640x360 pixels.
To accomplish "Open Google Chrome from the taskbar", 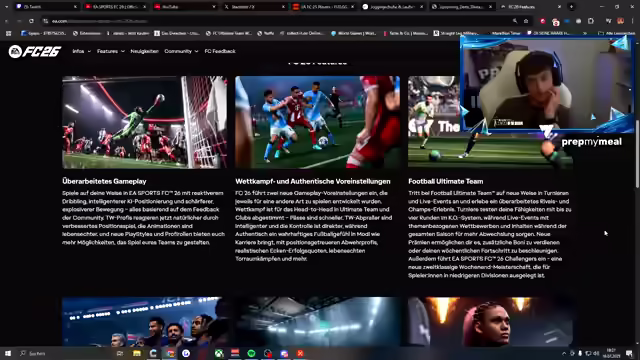I will tap(170, 353).
